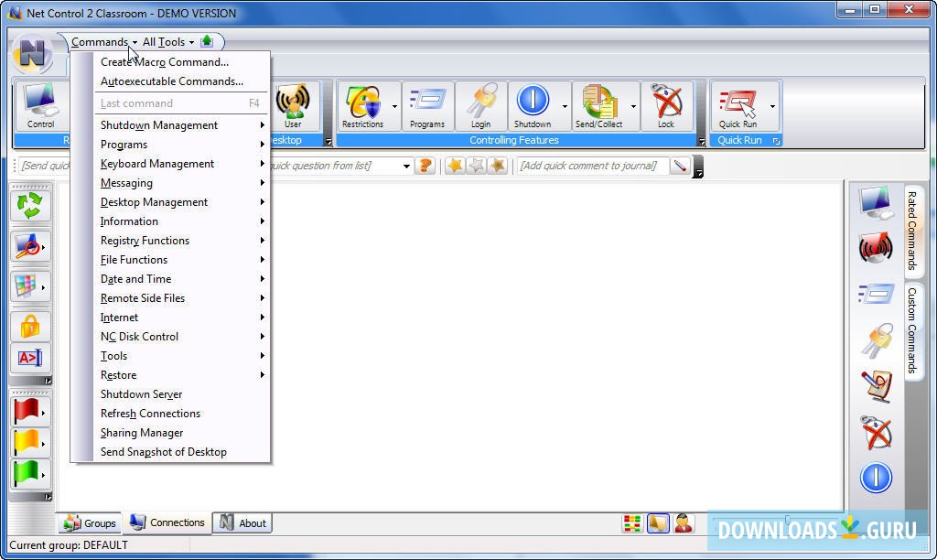The height and width of the screenshot is (560, 937).
Task: Click the colored squares view icon at bottom
Action: tap(631, 523)
